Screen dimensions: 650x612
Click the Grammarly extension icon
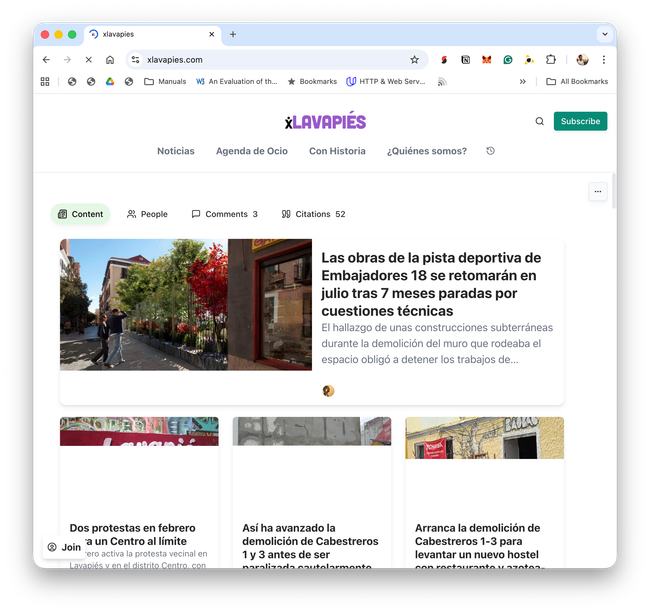(x=508, y=60)
